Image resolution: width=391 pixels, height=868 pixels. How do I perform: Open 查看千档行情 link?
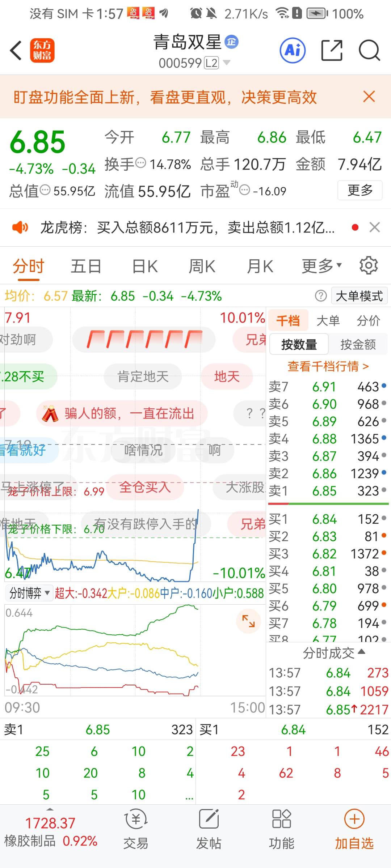[328, 366]
